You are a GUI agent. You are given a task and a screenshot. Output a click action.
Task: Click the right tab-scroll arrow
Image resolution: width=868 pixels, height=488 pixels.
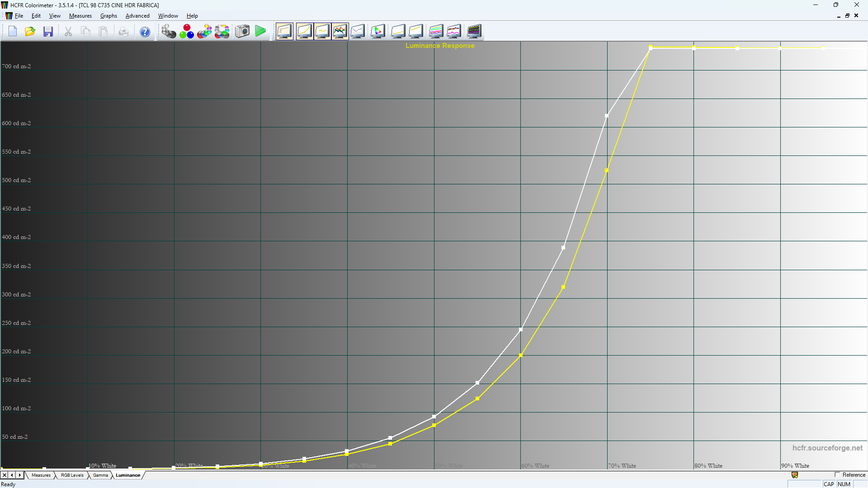[19, 475]
